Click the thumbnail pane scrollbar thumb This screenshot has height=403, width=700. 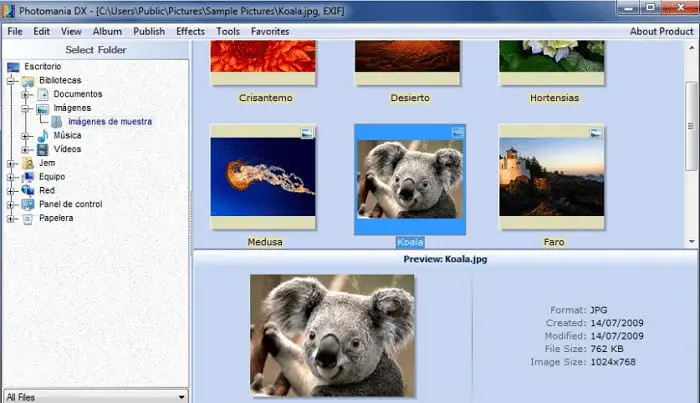(x=692, y=126)
